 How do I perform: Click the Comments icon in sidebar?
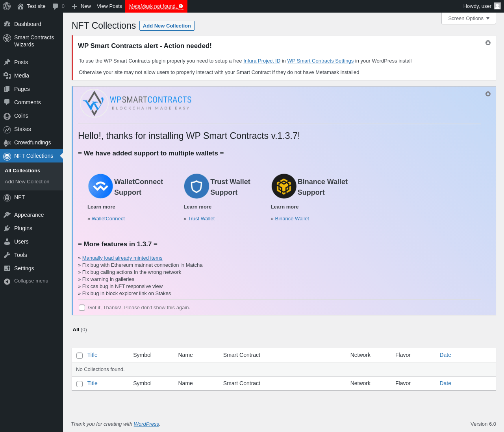click(7, 102)
